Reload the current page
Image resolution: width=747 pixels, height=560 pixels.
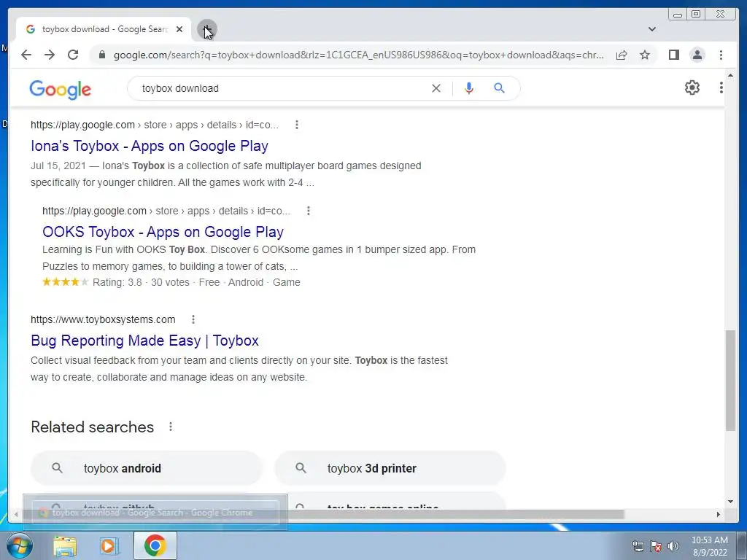73,55
